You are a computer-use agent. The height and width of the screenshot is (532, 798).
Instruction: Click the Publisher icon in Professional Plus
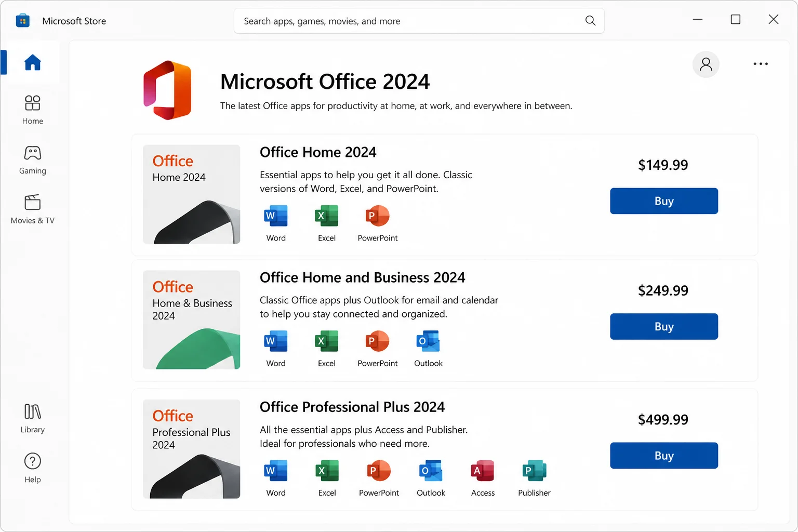point(534,471)
